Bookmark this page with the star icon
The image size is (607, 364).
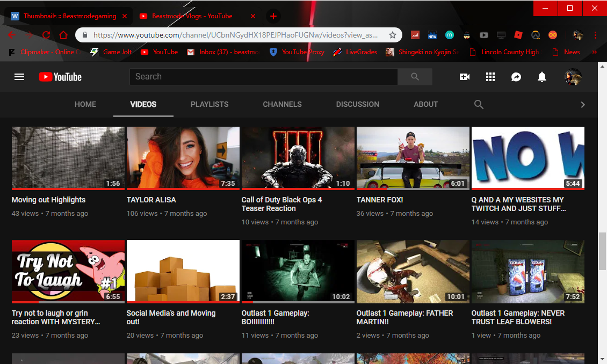pos(393,35)
